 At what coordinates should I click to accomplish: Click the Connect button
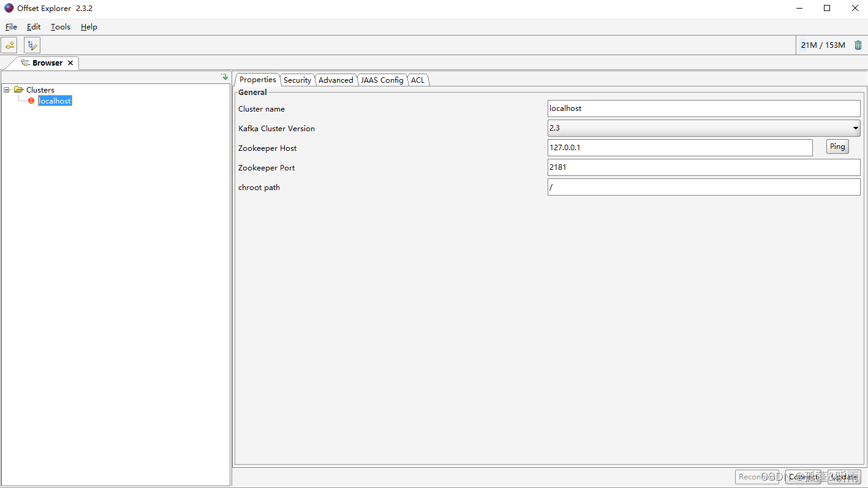point(803,477)
